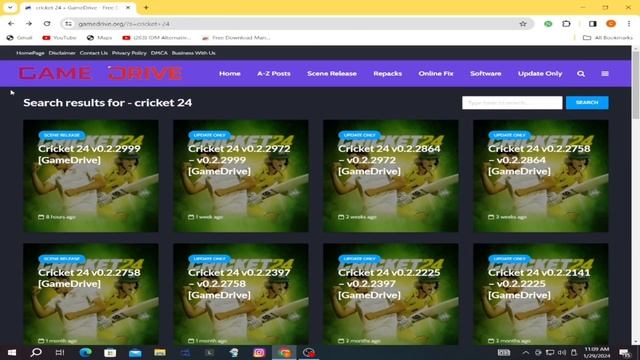Open Task View on the taskbar
Viewport: 640px width, 360px height.
pos(60,353)
